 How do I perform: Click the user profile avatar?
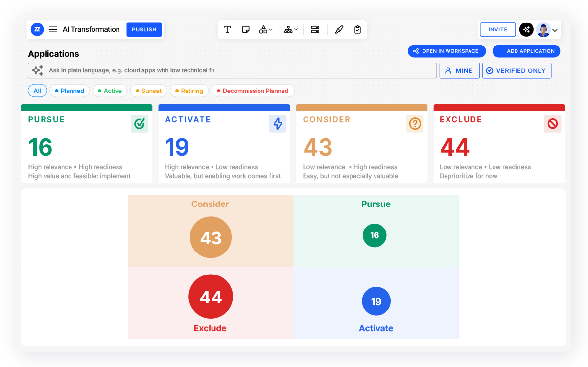click(x=543, y=29)
